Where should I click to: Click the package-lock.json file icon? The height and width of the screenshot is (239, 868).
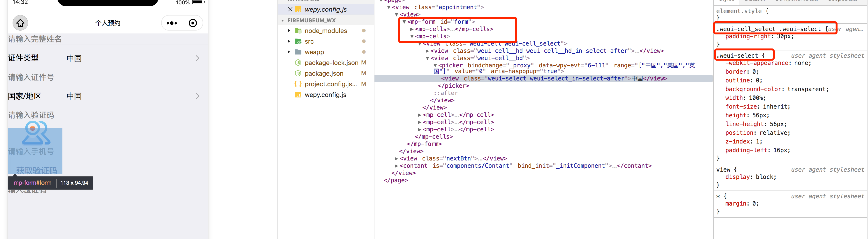(x=298, y=63)
